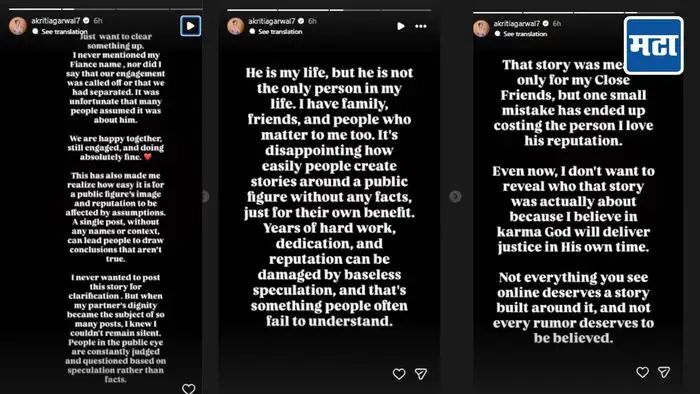Image resolution: width=700 pixels, height=394 pixels.
Task: Like the middle story with heart icon
Action: pyautogui.click(x=399, y=374)
